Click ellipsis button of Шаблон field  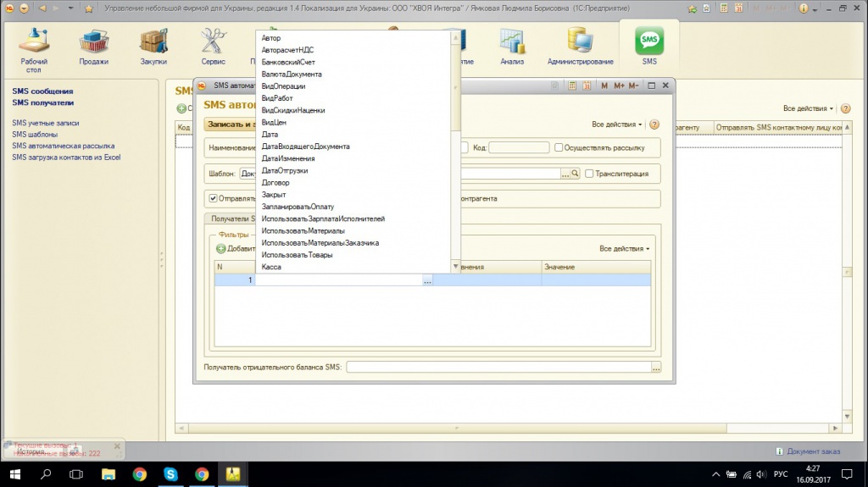(565, 174)
